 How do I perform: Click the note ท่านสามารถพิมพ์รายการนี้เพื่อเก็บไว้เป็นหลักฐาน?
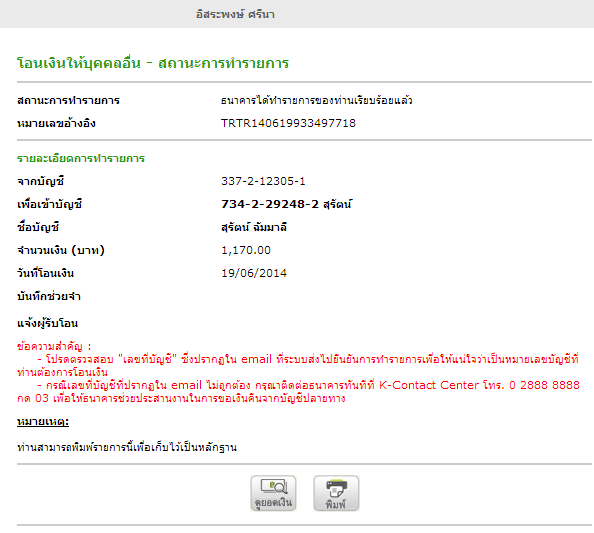coord(127,447)
